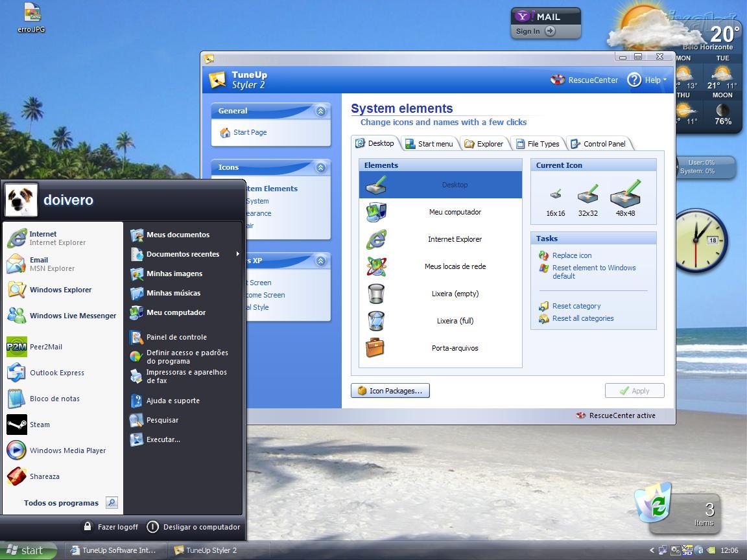Open Windows Media Player
Viewport: 747px width, 560px height.
pyautogui.click(x=62, y=450)
